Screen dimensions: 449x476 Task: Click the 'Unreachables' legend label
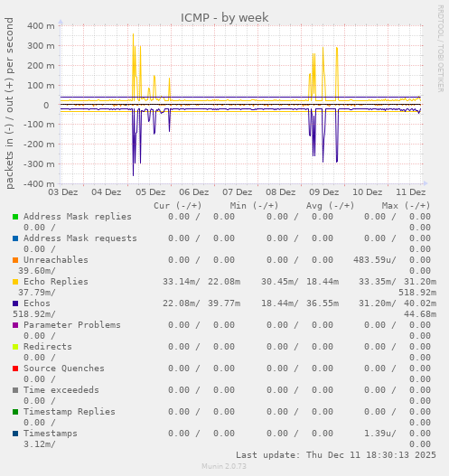[56, 260]
